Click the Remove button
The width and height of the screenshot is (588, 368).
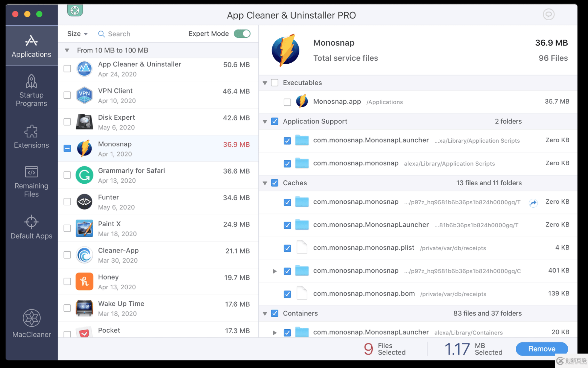pos(541,349)
